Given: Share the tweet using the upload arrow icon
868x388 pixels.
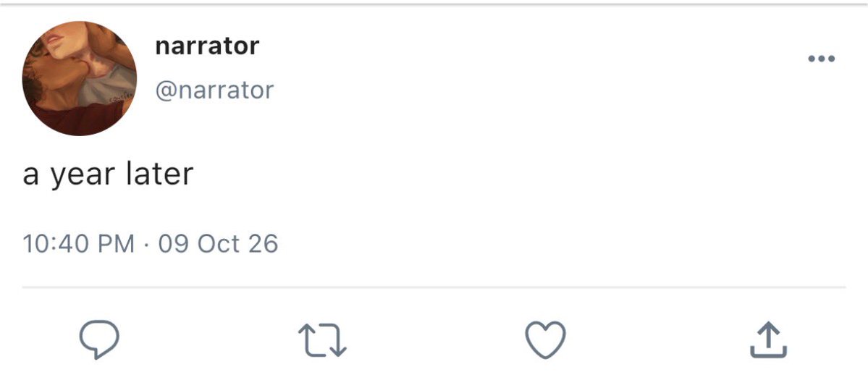Looking at the screenshot, I should point(768,339).
